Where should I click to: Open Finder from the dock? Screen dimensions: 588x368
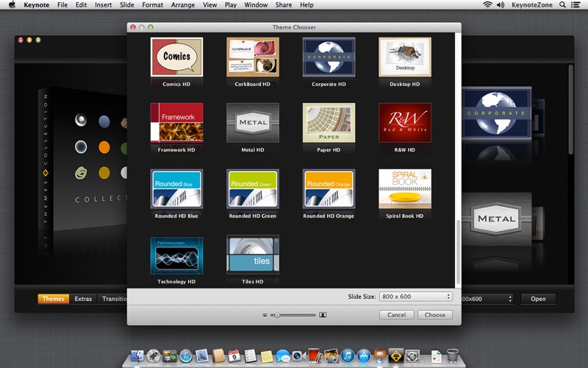(x=137, y=355)
